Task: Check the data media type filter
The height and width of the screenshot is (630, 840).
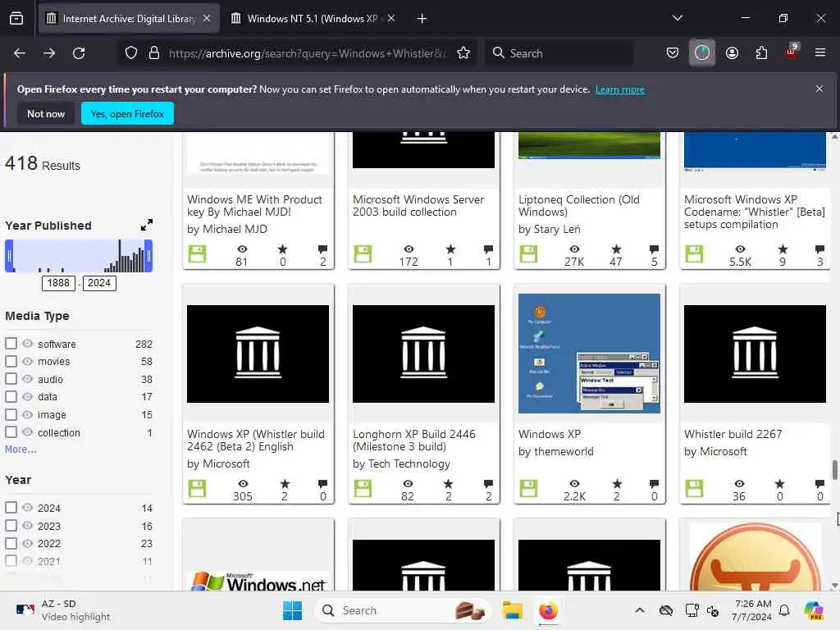Action: click(x=11, y=396)
